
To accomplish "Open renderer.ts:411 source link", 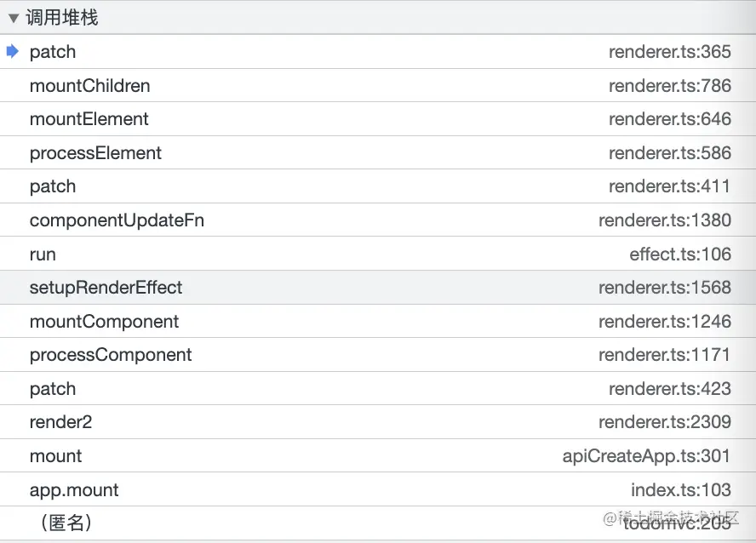I will [669, 186].
